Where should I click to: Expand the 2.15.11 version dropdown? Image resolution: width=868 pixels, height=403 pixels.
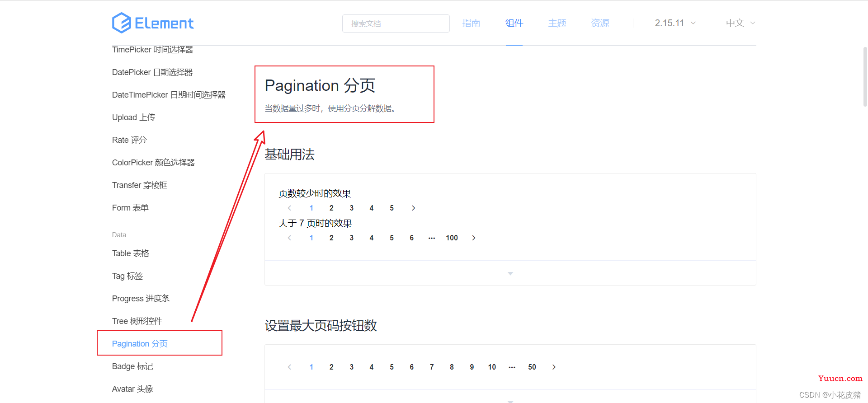pyautogui.click(x=675, y=23)
